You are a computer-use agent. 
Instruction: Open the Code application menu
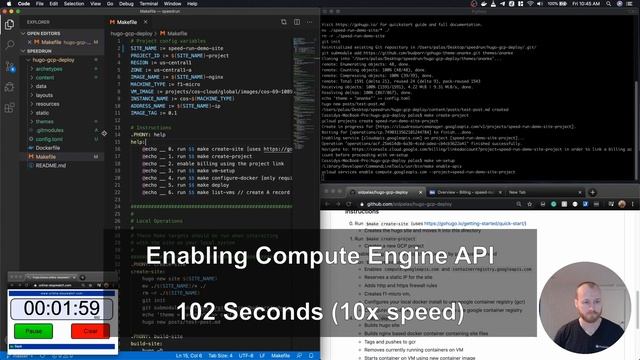click(x=24, y=4)
